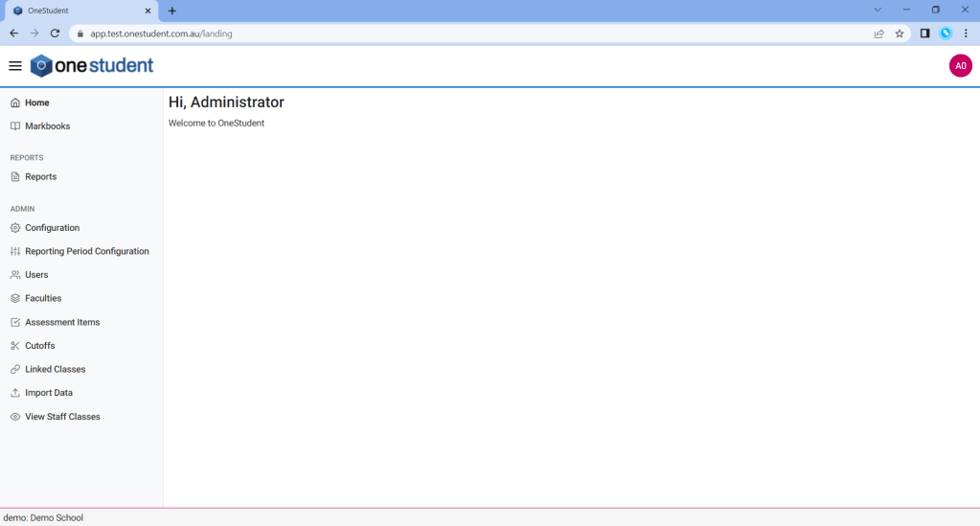Click the View Staff Classes eye icon
980x526 pixels.
coord(15,417)
